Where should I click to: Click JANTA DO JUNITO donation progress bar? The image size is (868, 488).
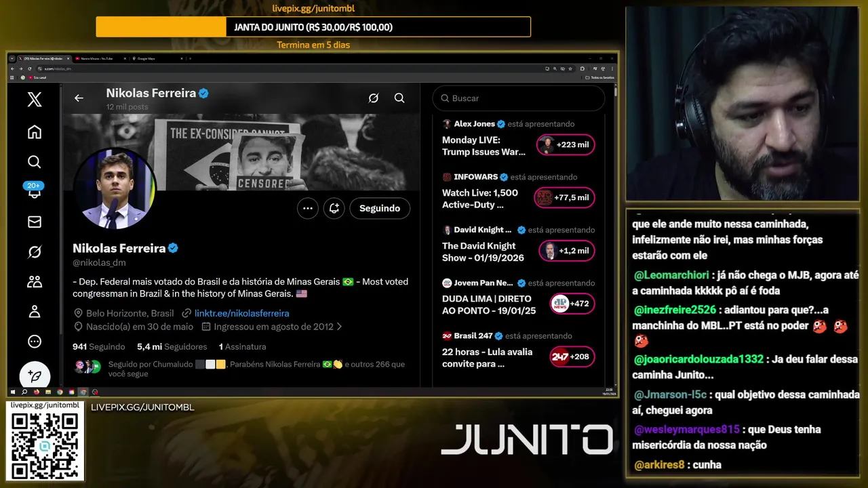point(313,27)
